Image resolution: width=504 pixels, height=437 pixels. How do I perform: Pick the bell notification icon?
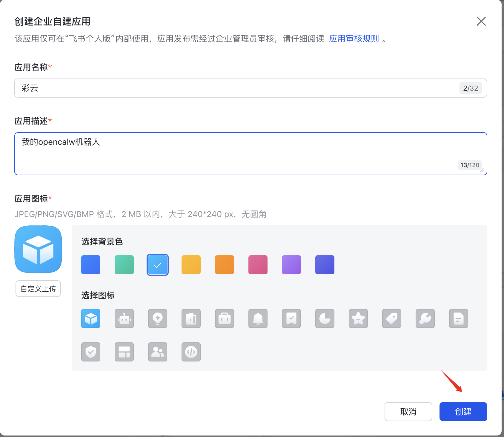pyautogui.click(x=258, y=318)
